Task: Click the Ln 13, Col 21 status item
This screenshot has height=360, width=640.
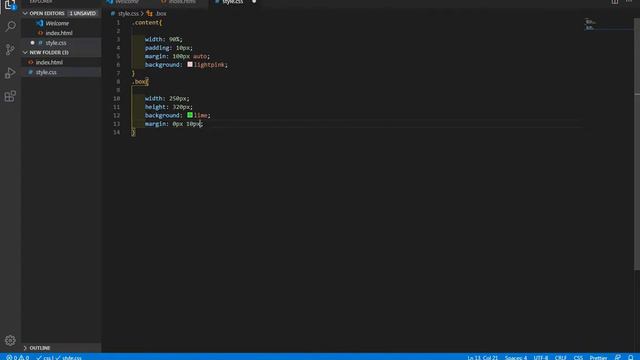Action: (x=482, y=357)
